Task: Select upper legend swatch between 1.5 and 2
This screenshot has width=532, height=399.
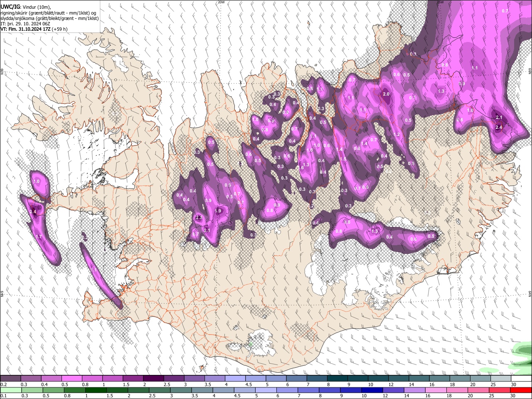Action: (x=133, y=379)
